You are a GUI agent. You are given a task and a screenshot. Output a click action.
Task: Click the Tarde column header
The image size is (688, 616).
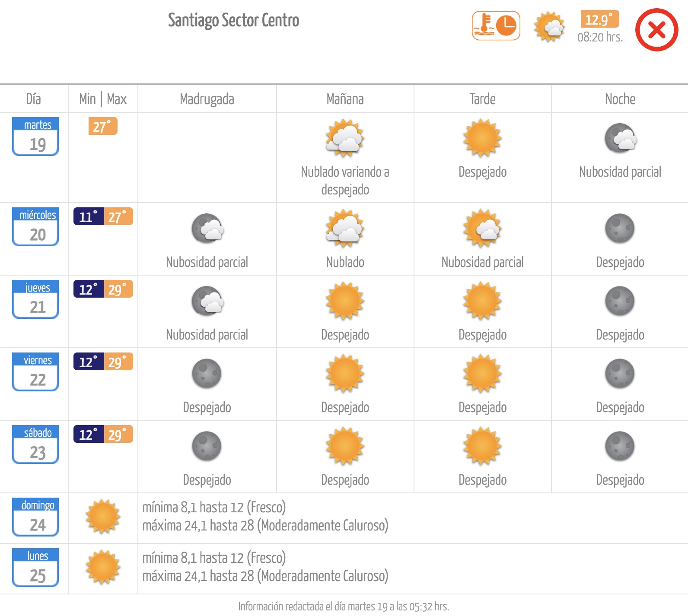click(482, 99)
